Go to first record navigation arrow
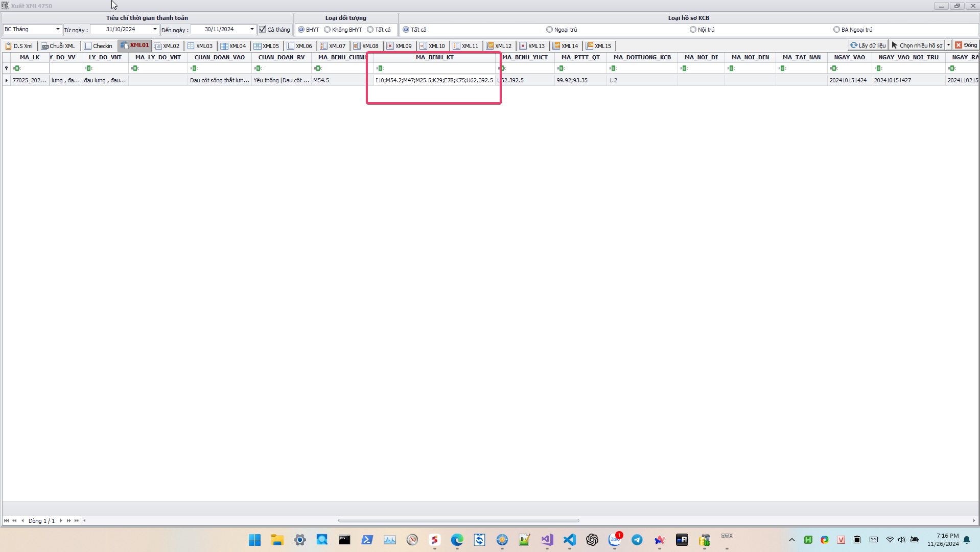The image size is (980, 552). coord(6,521)
